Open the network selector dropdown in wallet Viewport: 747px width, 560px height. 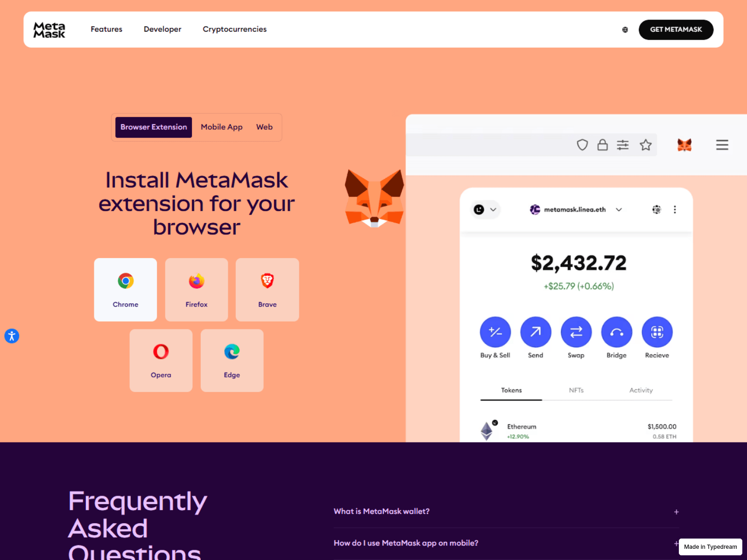(x=486, y=210)
